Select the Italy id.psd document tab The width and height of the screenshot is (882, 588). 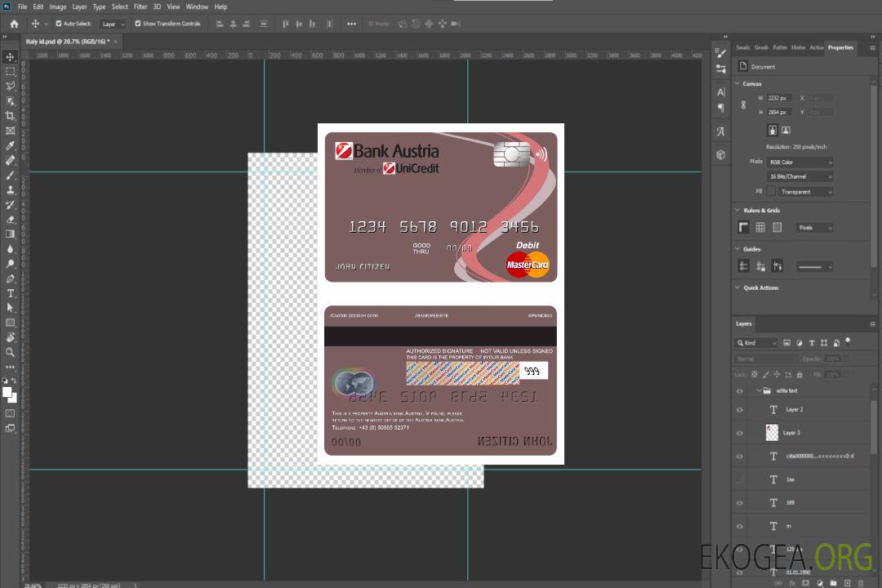coord(68,42)
